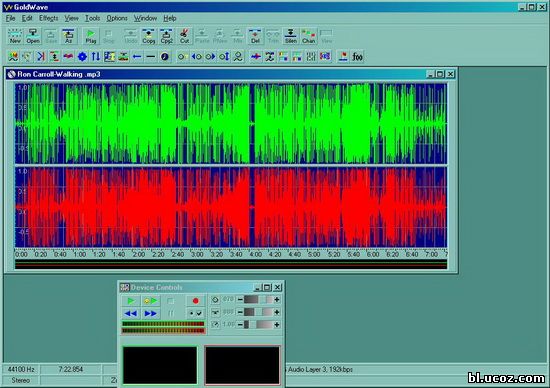Open the Change Volume effect icon
The image size is (550, 388).
pyautogui.click(x=182, y=56)
